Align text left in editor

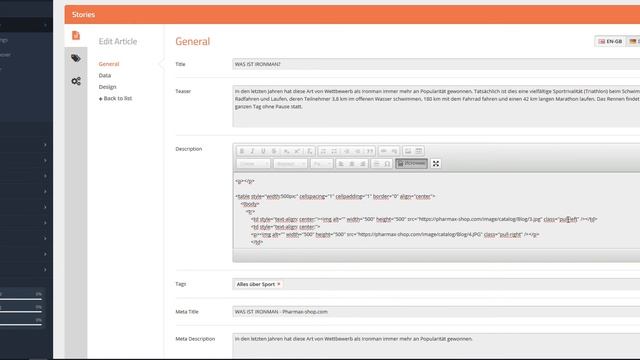[x=341, y=164]
